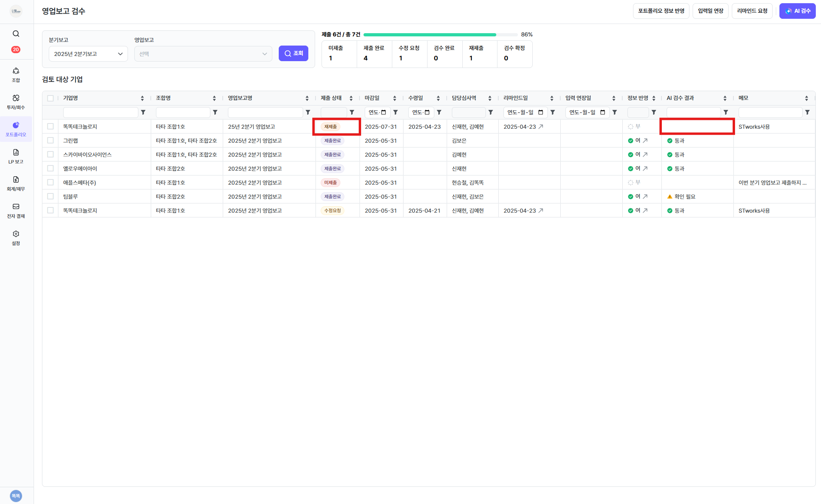
Task: Open 팀블루 정보 반영 arrow link
Action: click(x=645, y=196)
